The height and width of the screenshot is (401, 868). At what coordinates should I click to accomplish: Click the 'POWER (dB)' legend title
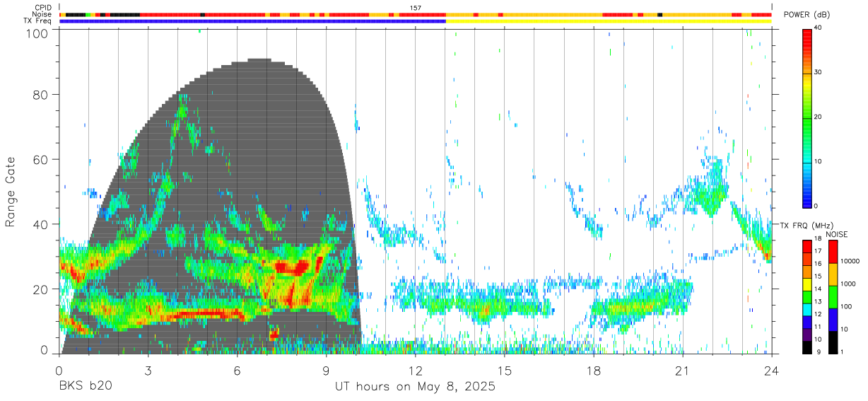tap(807, 15)
